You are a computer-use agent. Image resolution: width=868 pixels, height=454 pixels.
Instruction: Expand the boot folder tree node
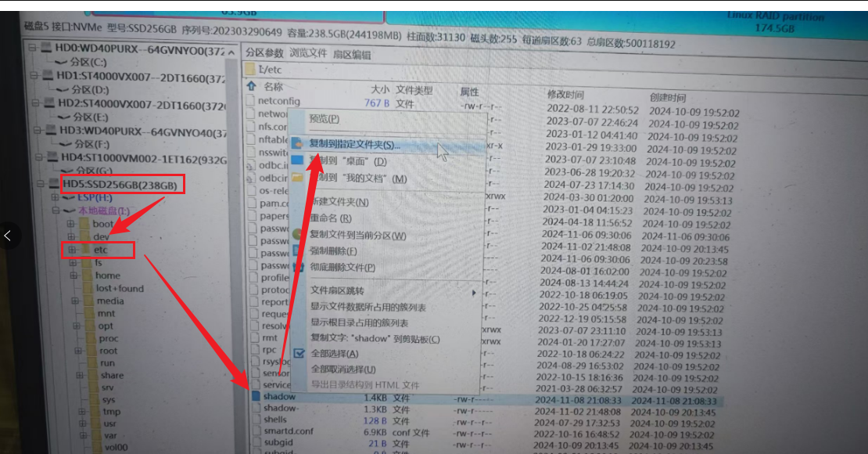71,224
